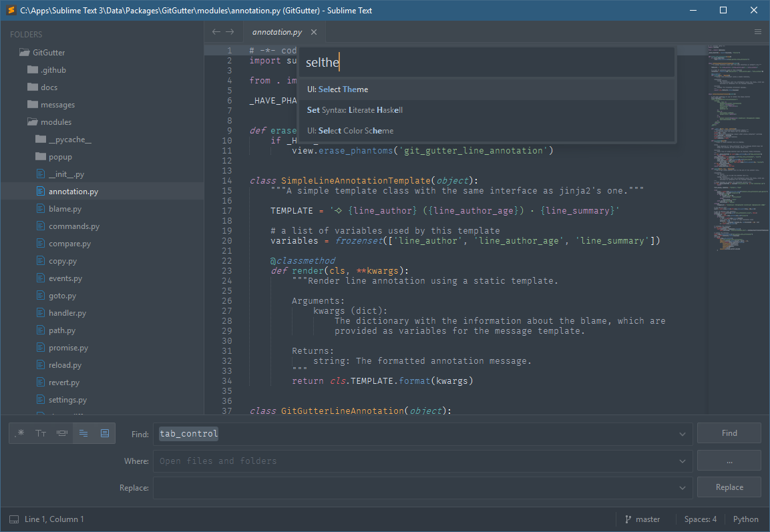Minimize the Sublime Text window
This screenshot has height=532, width=770.
[x=693, y=10]
